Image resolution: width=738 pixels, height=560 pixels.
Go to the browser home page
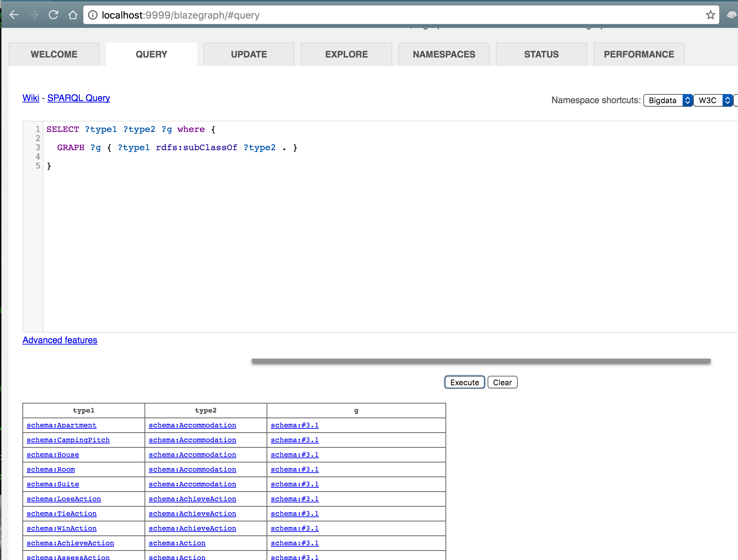[x=73, y=15]
